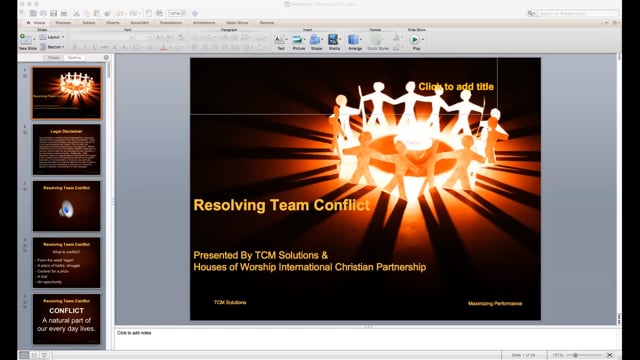Screen dimensions: 640x360
Task: Click the Redo icon in toolbar
Action: (x=133, y=13)
